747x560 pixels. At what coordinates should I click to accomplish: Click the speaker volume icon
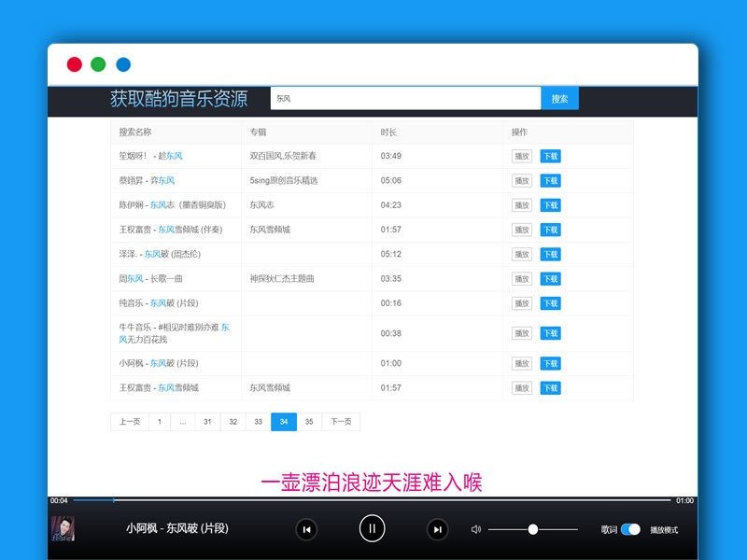click(x=476, y=528)
